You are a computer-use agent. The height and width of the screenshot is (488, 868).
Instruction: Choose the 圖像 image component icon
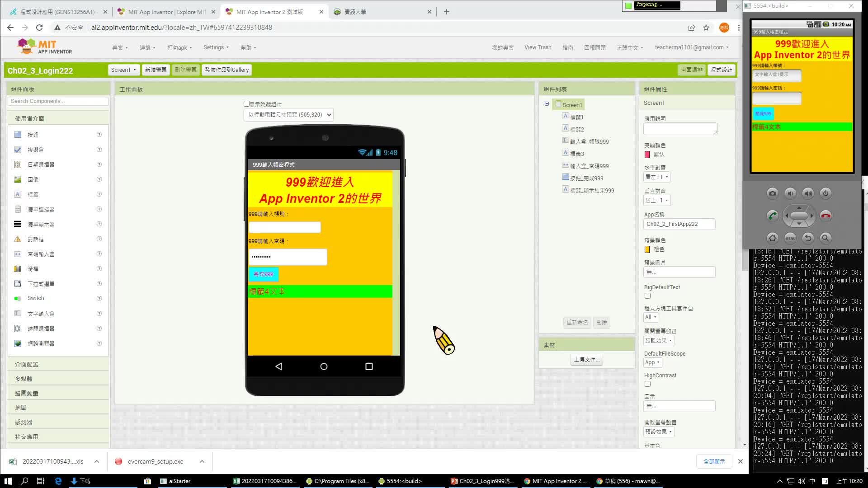[18, 179]
